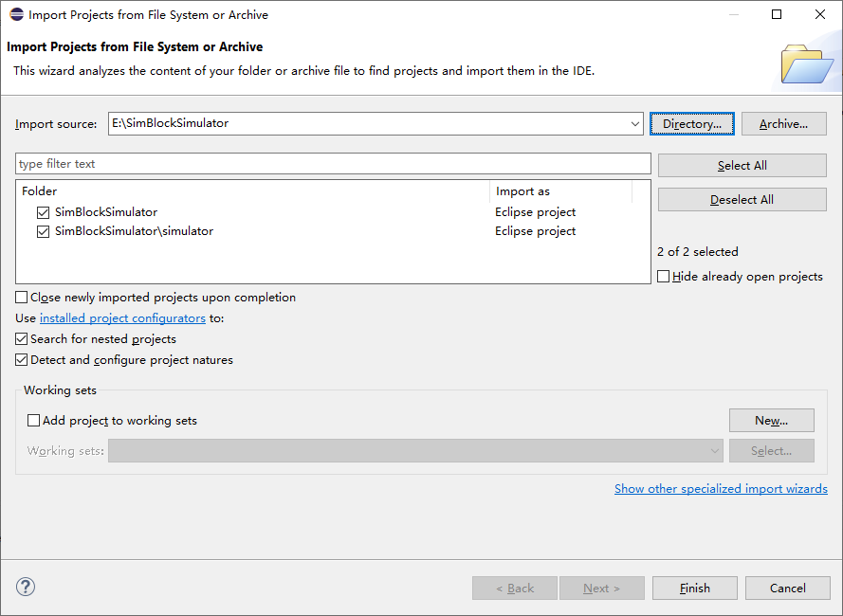Click the Folder column header
This screenshot has width=843, height=616.
point(252,191)
